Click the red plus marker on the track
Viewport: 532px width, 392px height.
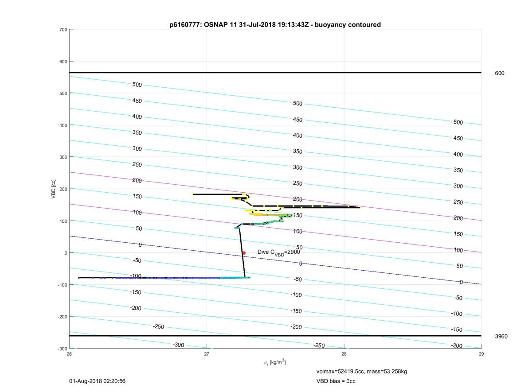point(244,253)
